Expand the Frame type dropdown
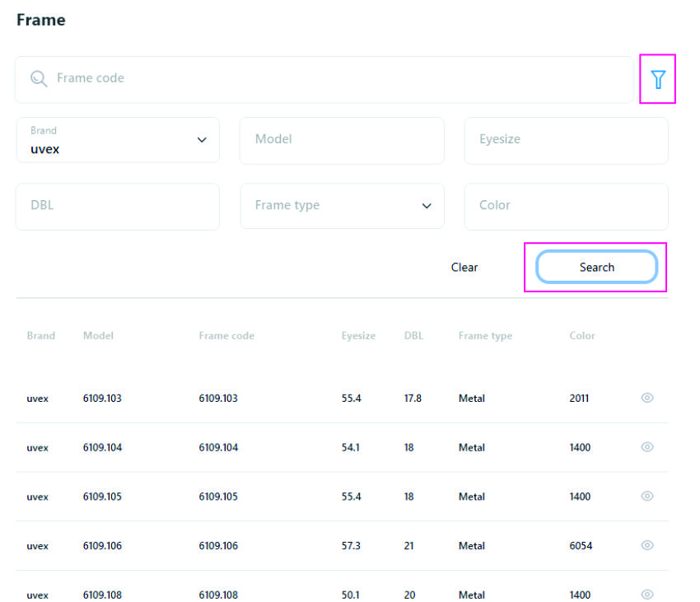700x602 pixels. 342,206
